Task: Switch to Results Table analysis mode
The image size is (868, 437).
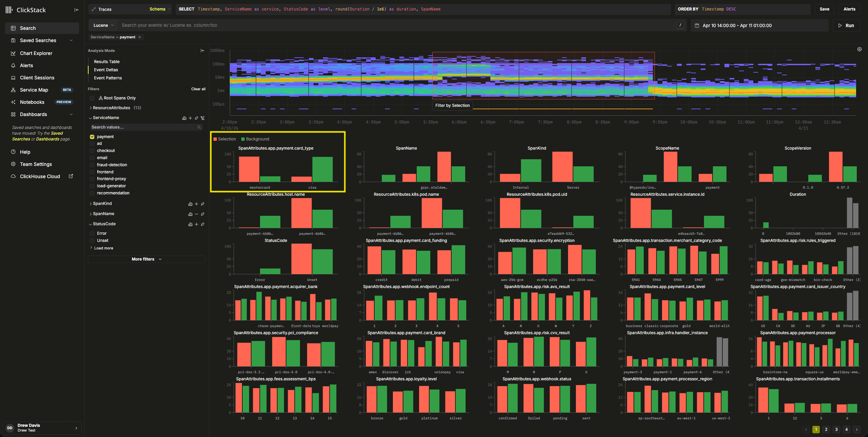Action: tap(107, 62)
